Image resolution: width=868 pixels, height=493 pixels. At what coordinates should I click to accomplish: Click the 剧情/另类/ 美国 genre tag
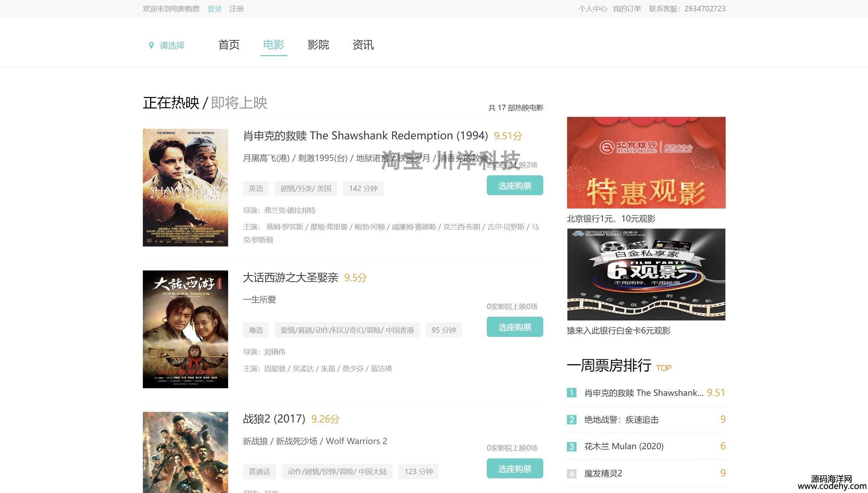coord(306,189)
